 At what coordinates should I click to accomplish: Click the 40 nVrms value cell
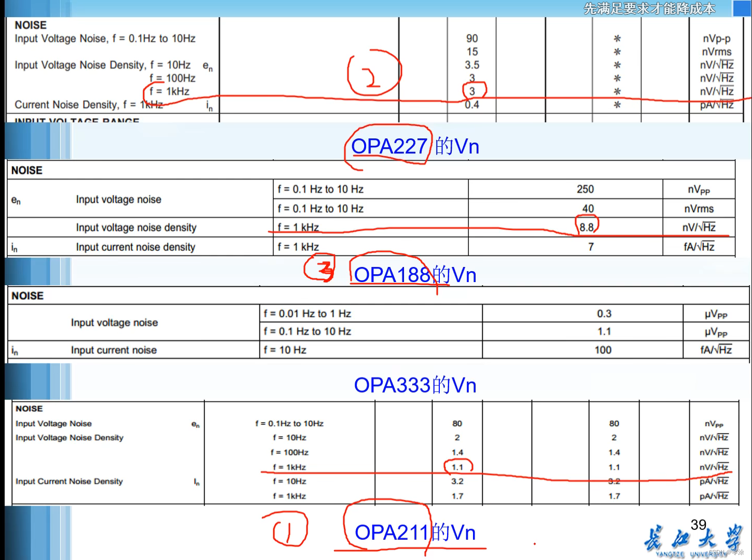pyautogui.click(x=588, y=208)
